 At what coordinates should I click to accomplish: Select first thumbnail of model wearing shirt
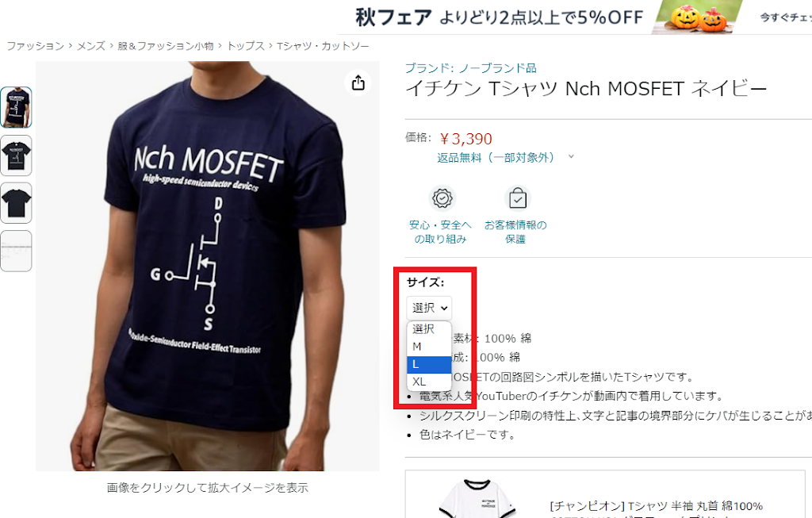click(x=16, y=107)
